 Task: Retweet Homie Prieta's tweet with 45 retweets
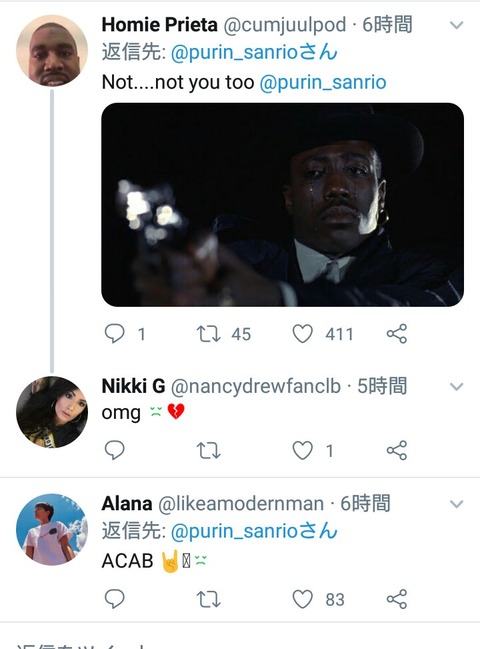pos(208,334)
